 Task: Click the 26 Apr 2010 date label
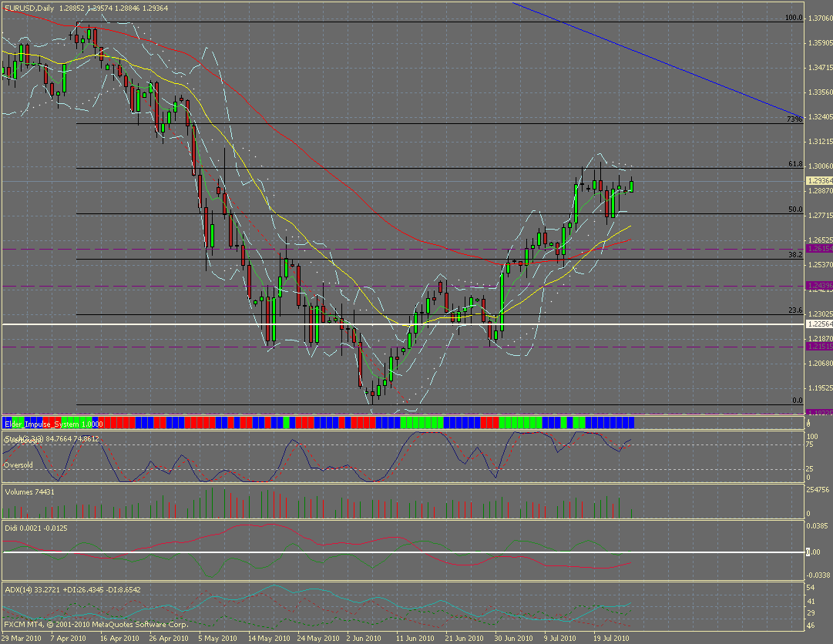coord(169,638)
